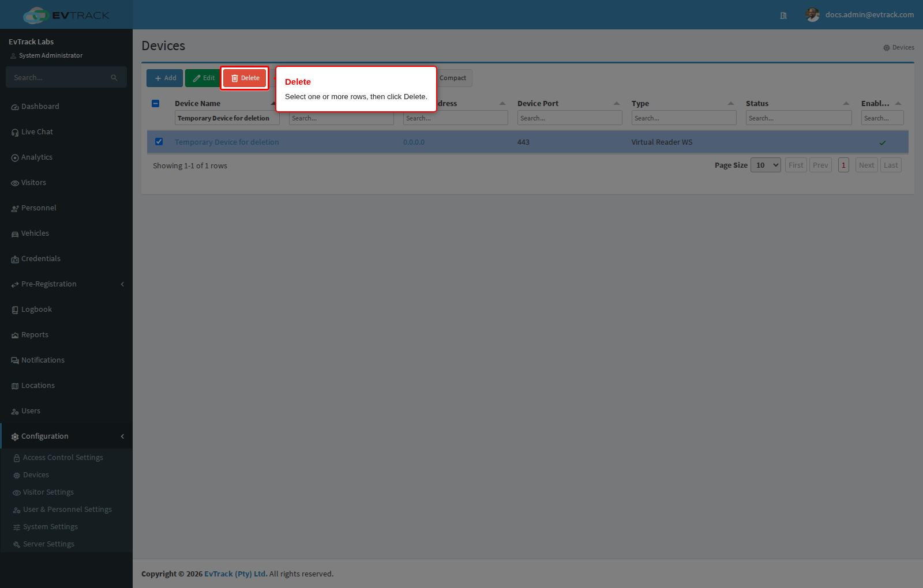Click the green enabled checkmark in row
Screen dimensions: 923x588
click(882, 142)
